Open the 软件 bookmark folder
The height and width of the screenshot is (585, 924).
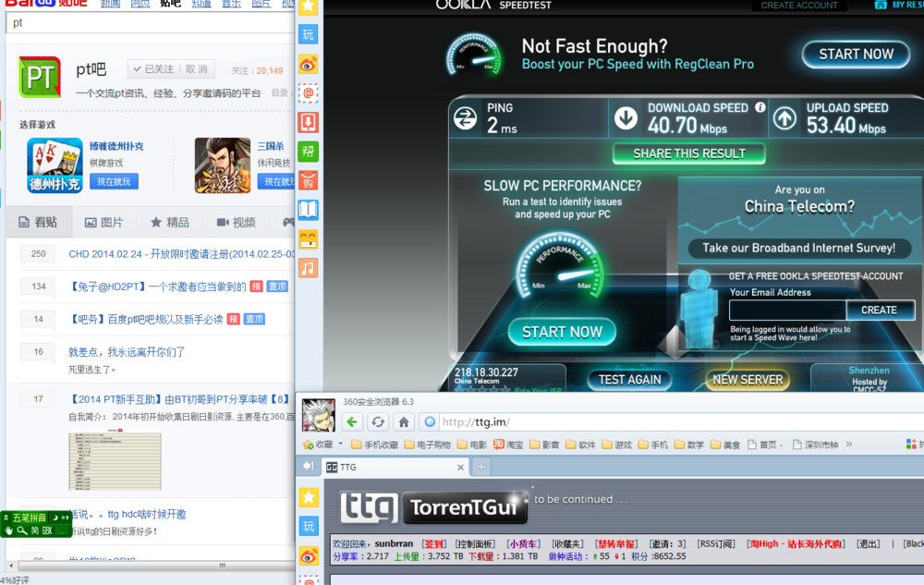click(x=580, y=445)
